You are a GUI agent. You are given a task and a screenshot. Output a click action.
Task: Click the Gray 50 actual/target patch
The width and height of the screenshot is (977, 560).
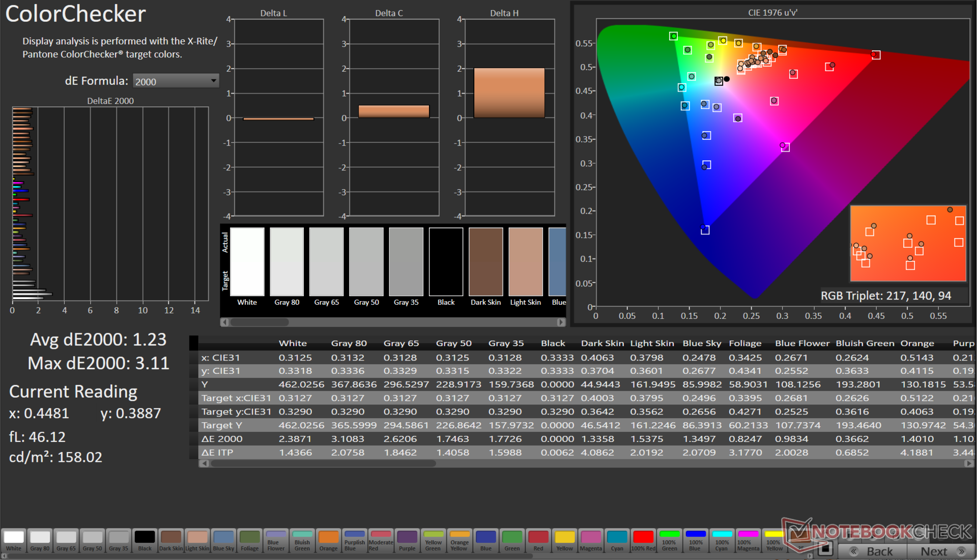point(366,261)
